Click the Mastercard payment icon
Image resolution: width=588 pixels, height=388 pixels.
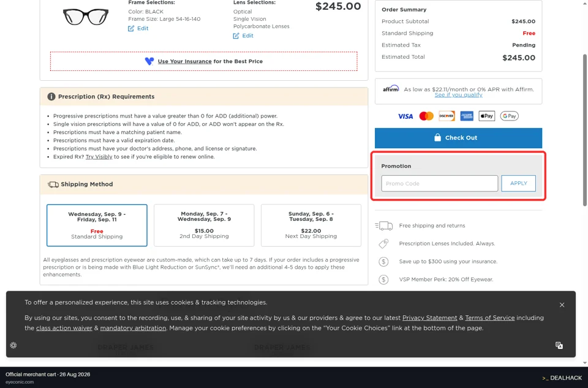pyautogui.click(x=426, y=116)
